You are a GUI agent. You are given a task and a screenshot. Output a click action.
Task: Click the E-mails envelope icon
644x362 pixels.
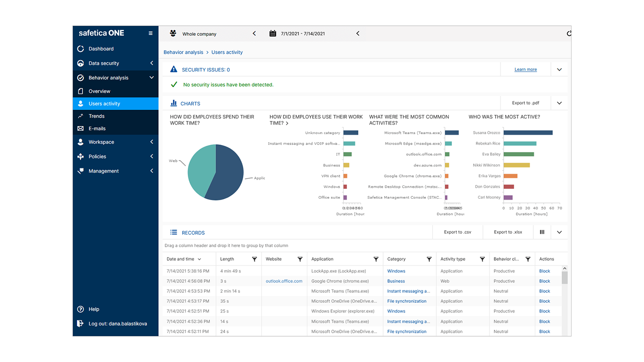click(x=80, y=129)
